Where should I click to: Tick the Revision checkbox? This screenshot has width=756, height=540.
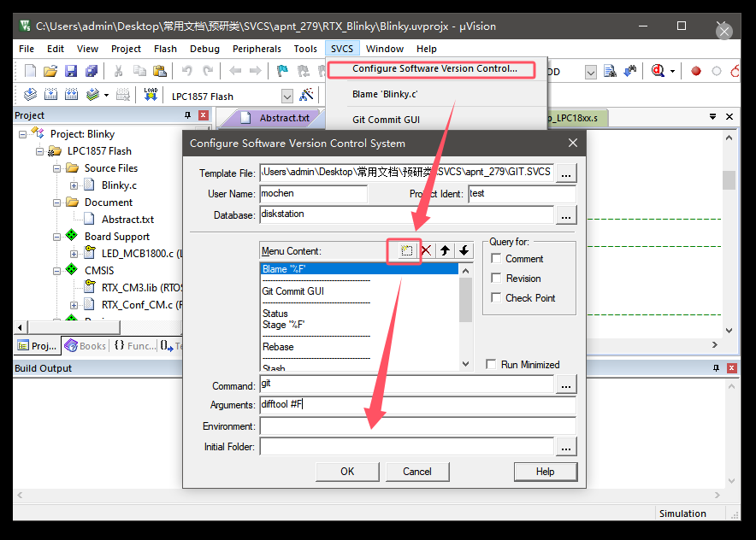[x=496, y=279]
